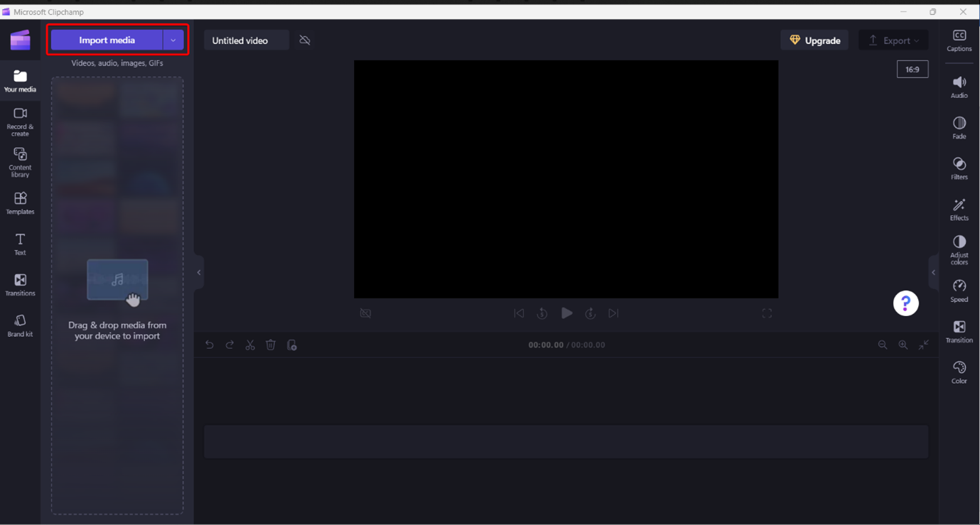980x525 pixels.
Task: Skip to the start of video
Action: tap(519, 313)
